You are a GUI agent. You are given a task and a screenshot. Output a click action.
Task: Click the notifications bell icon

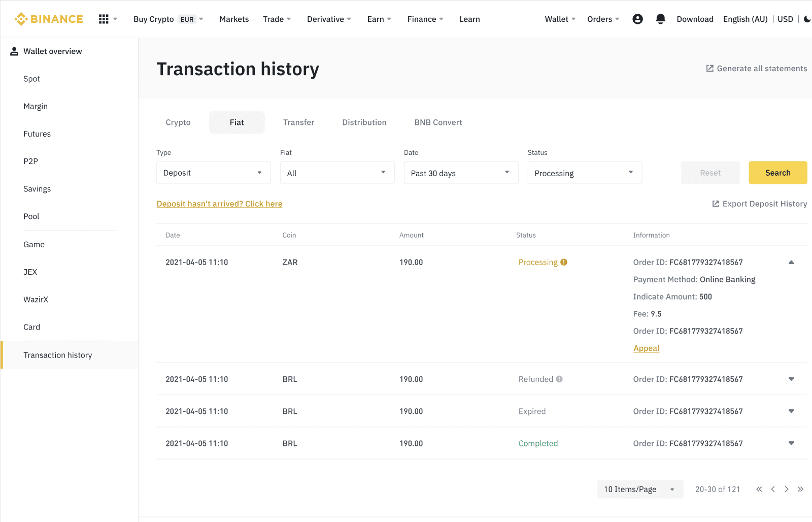660,19
